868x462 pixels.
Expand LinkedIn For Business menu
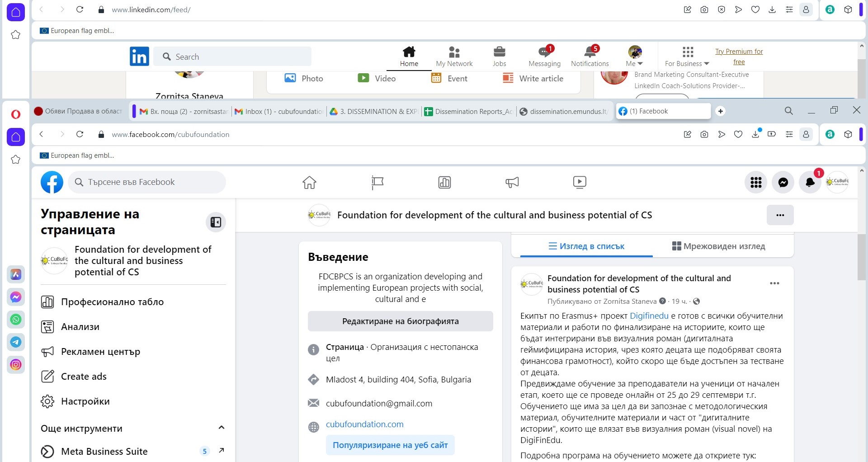coord(687,57)
